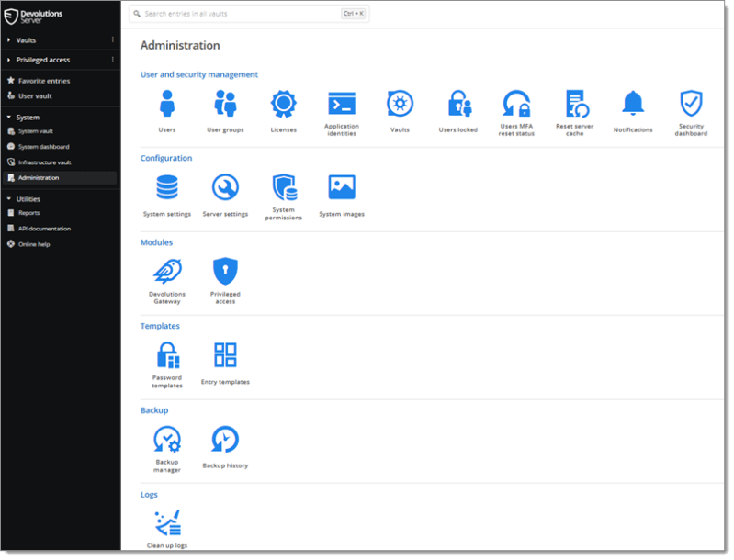
Task: Click the Backup section heading
Action: 154,410
